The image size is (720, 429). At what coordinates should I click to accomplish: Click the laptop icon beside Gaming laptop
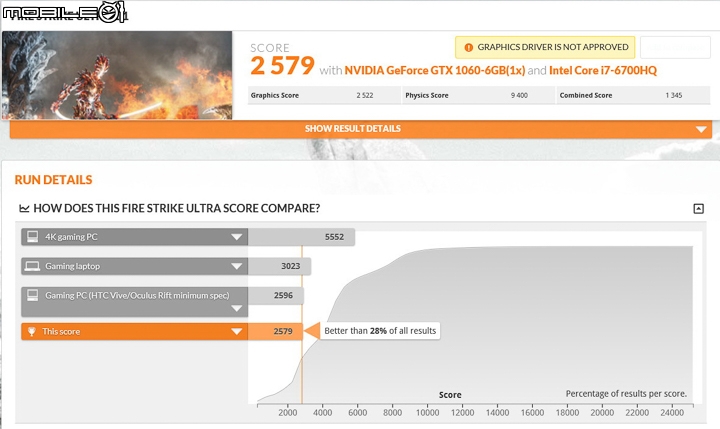click(x=32, y=266)
